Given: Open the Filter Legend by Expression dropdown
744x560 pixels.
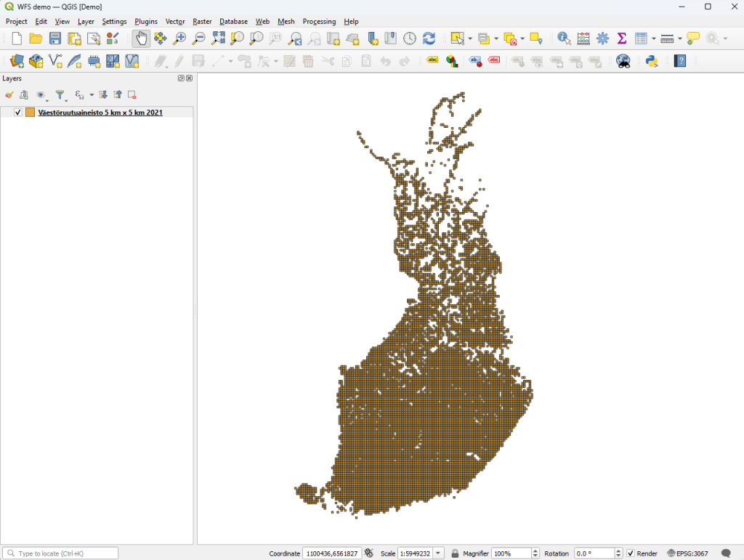Looking at the screenshot, I should [91, 94].
